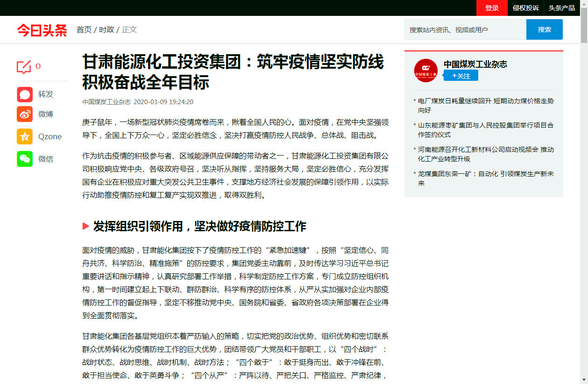Share via green WeChat icon
The width and height of the screenshot is (588, 384).
pyautogui.click(x=25, y=159)
